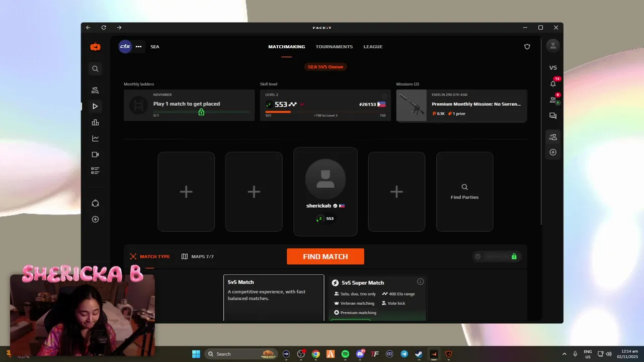
Task: Open the SEA region selector
Action: [155, 47]
